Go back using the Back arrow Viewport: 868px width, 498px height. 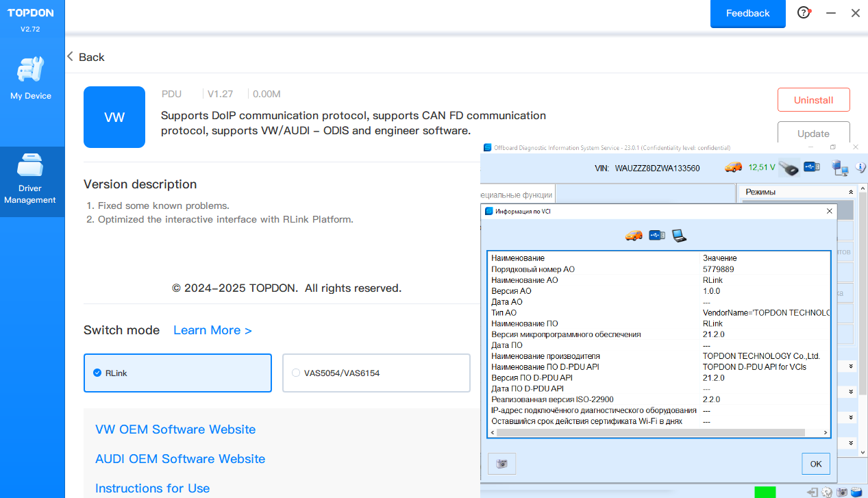point(86,57)
